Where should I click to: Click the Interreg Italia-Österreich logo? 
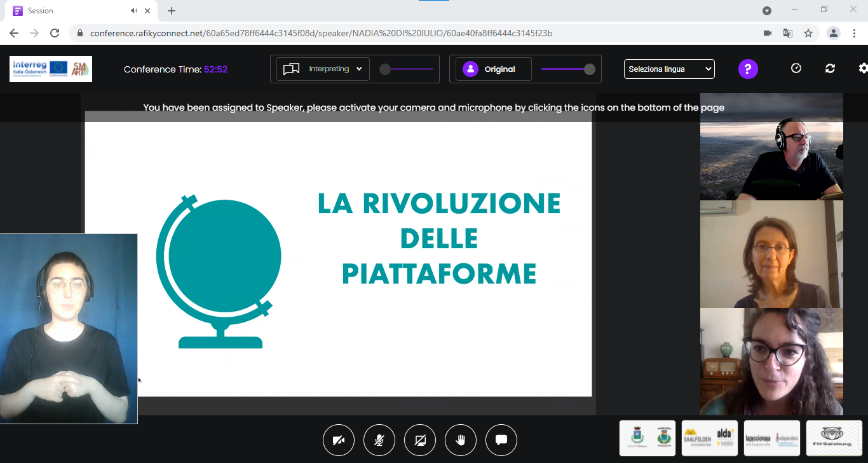click(51, 69)
